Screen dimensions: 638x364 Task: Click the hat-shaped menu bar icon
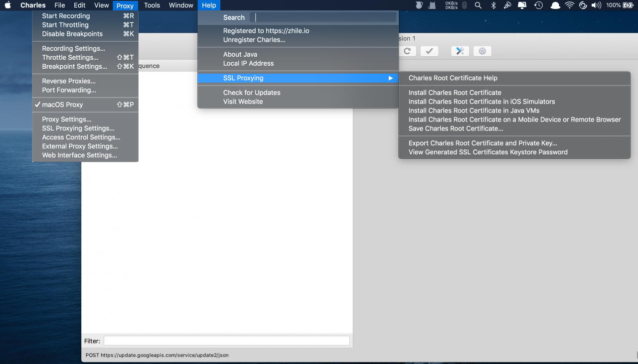click(x=555, y=5)
